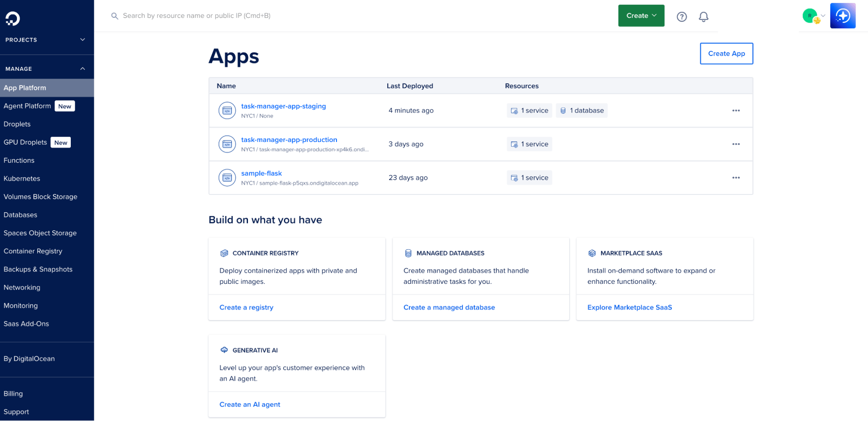868x421 pixels.
Task: Click the Marketplace SaaS card icon
Action: pos(592,253)
